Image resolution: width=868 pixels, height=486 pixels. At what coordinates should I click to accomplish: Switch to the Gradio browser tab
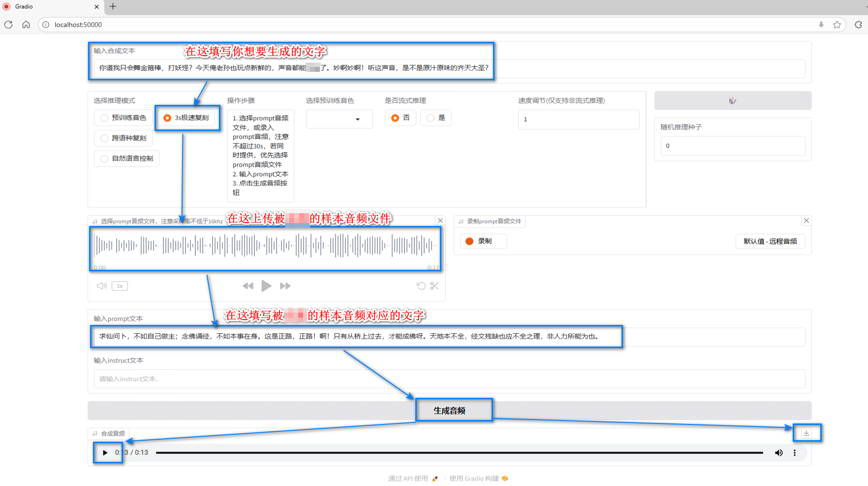tap(49, 7)
